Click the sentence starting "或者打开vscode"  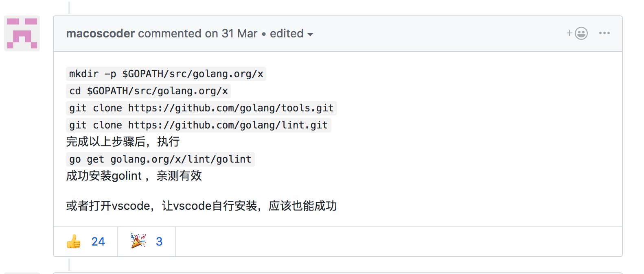click(x=201, y=206)
